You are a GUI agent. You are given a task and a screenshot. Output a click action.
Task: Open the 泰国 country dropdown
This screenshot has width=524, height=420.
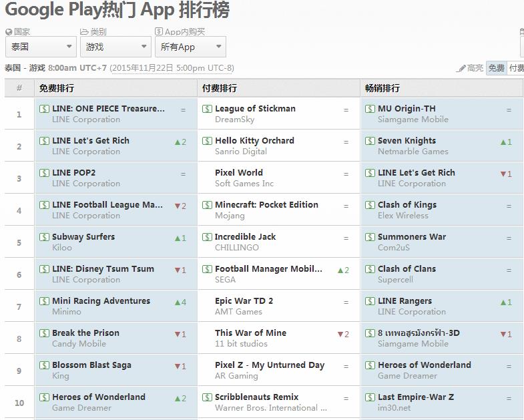click(x=41, y=47)
